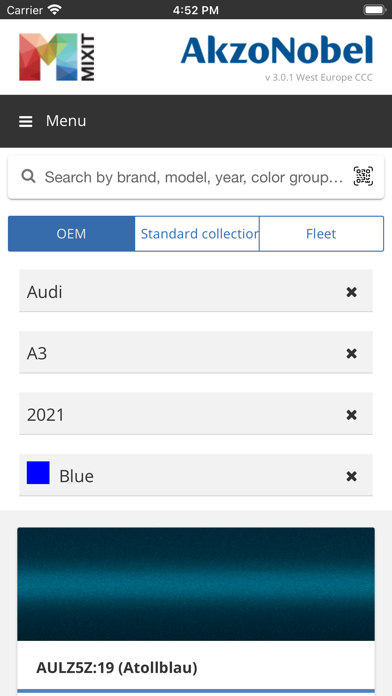Screen dimensions: 392x696
Task: Tap the QR code scanner icon
Action: click(363, 176)
